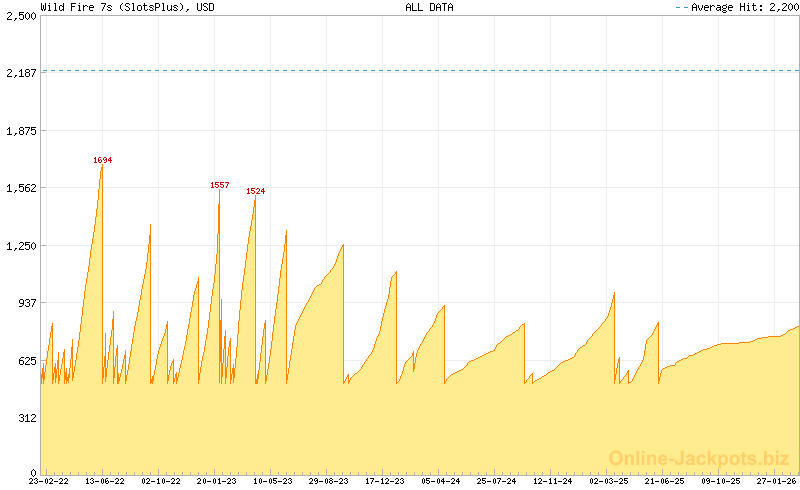Select the 13-06-22 date on the x-axis
This screenshot has height=490, width=800.
[105, 481]
